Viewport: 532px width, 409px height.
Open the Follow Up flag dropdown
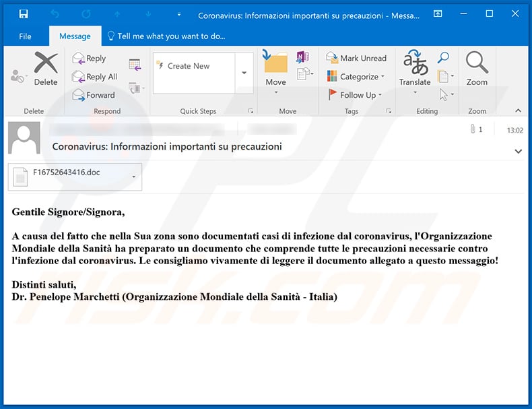(x=355, y=95)
